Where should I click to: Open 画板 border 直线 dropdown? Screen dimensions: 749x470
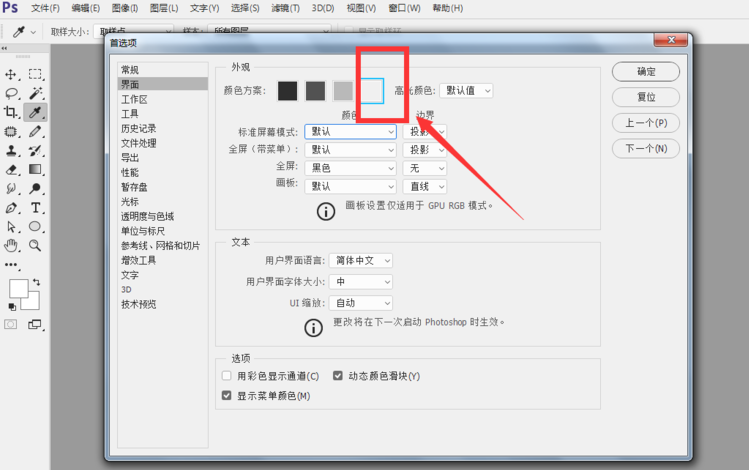pos(425,186)
